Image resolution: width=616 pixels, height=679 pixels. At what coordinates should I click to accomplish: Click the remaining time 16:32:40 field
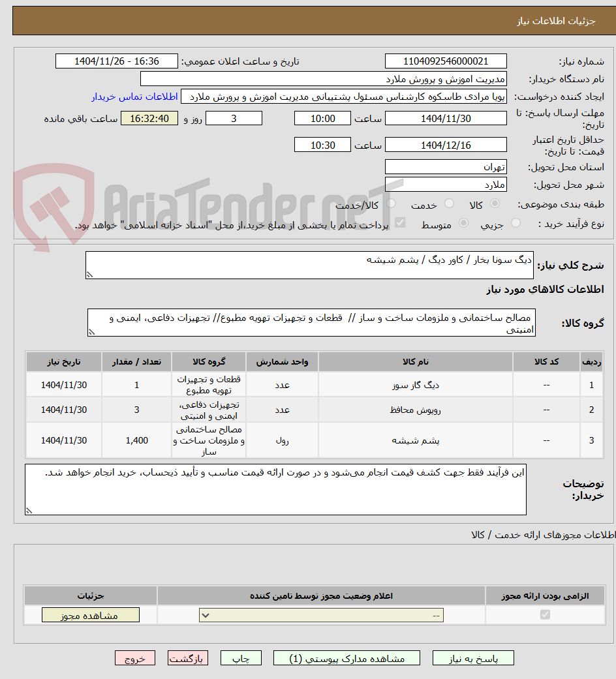click(149, 118)
